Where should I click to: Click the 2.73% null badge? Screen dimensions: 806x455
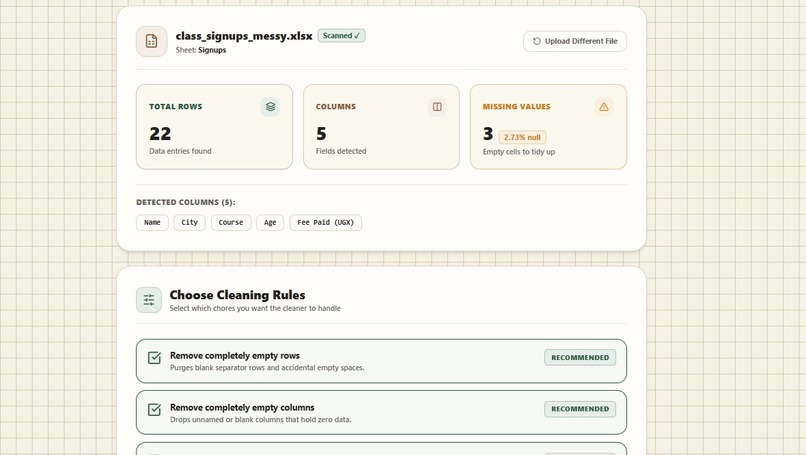point(522,137)
